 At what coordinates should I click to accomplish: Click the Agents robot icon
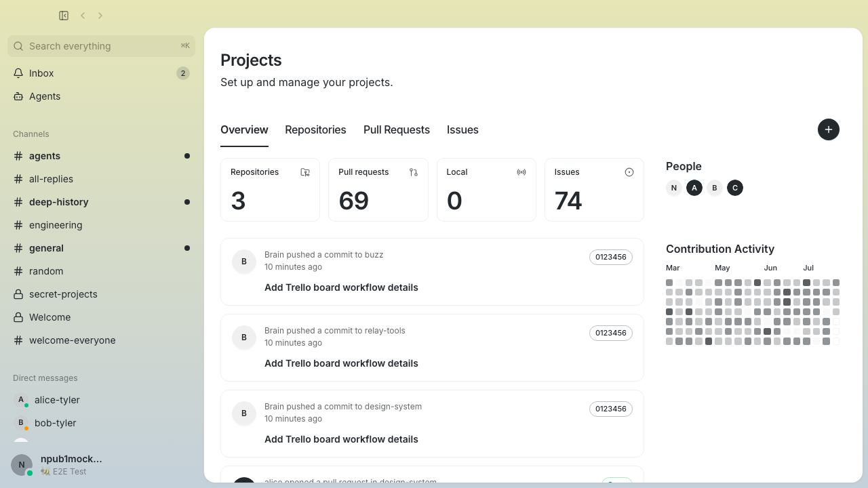18,96
